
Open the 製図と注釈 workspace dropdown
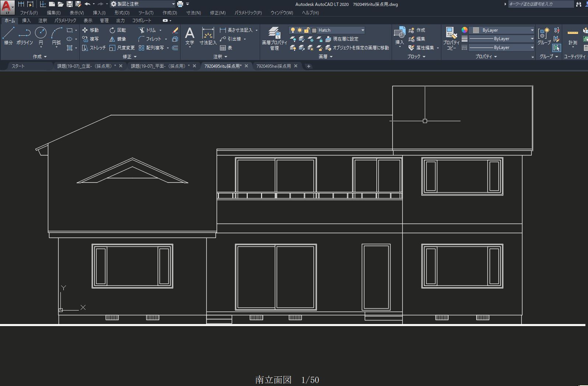173,4
